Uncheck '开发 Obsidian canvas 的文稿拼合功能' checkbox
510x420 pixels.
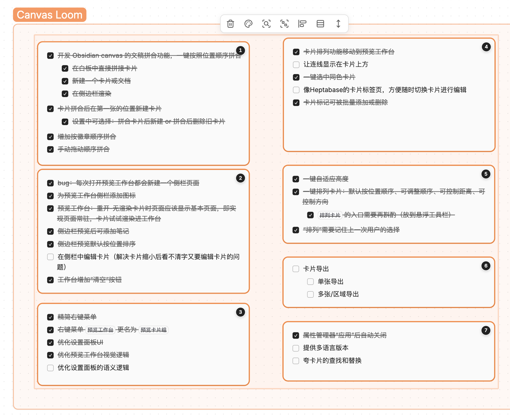tap(50, 56)
